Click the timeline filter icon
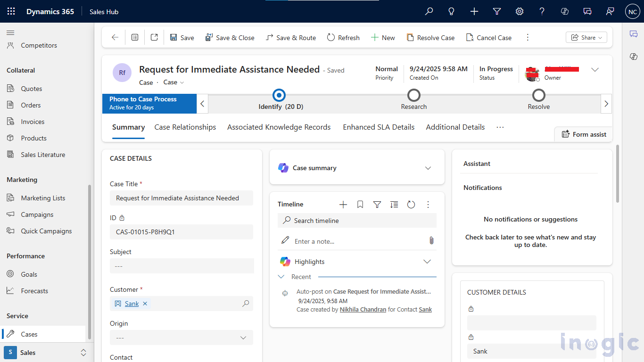The height and width of the screenshot is (362, 644). pyautogui.click(x=377, y=205)
